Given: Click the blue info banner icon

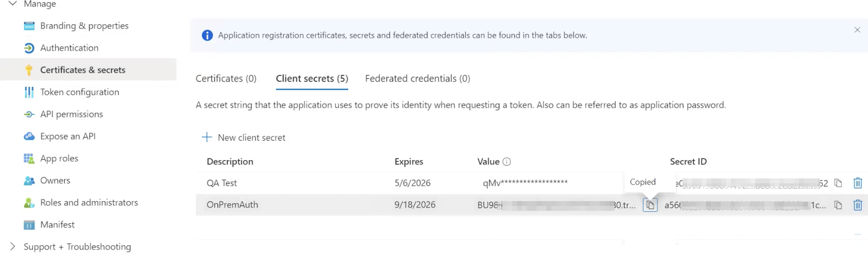Looking at the screenshot, I should tap(207, 36).
